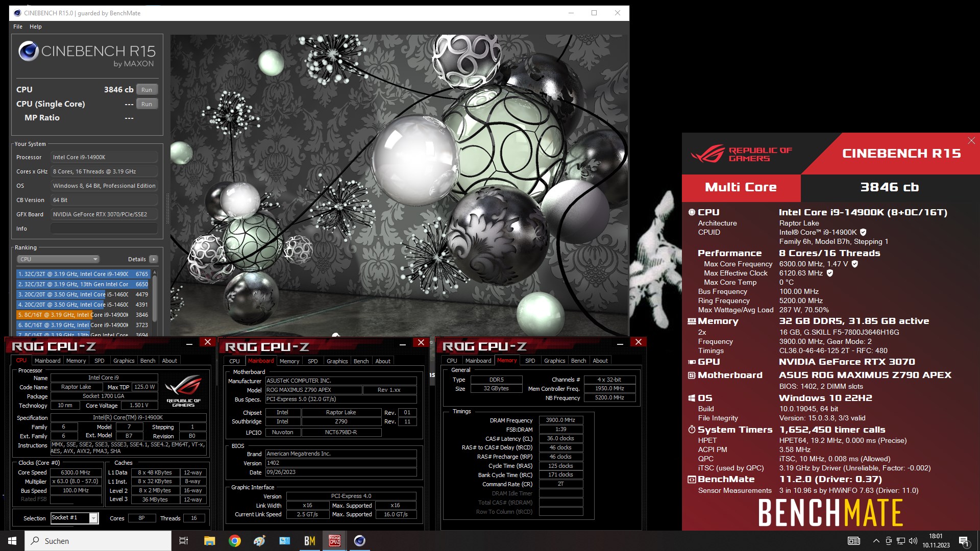Switch middle CPU-Z window to Bench tab
This screenshot has width=980, height=551.
(x=361, y=361)
